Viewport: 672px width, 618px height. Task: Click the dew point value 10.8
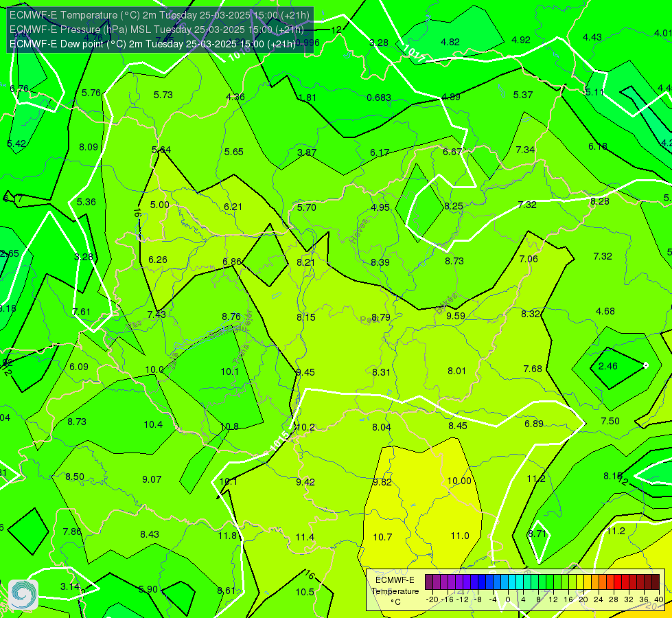click(230, 426)
